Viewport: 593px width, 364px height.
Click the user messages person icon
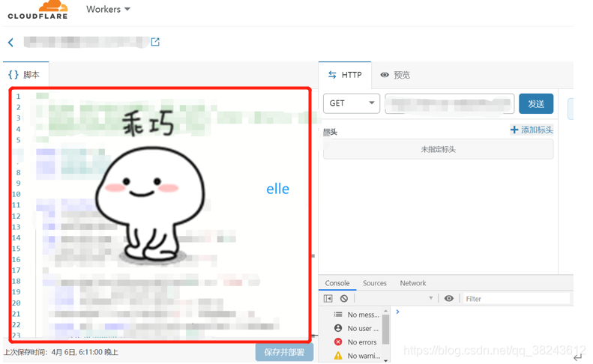tap(338, 328)
